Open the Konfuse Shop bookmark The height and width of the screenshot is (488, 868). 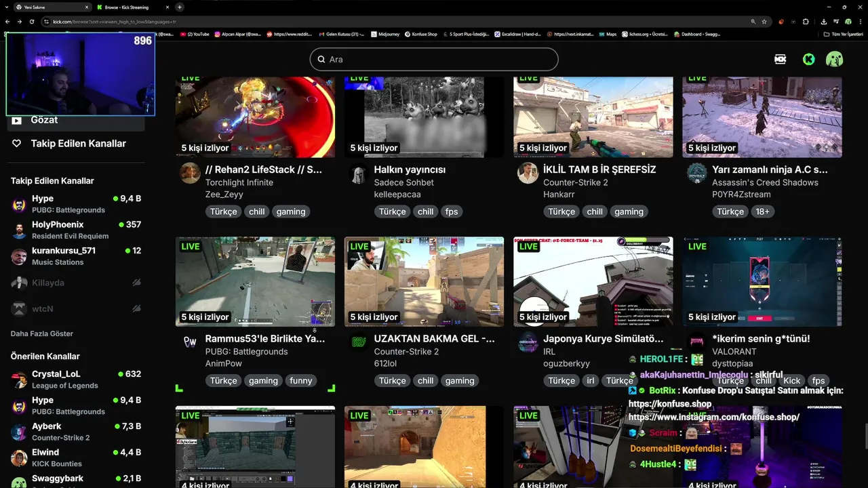tap(420, 34)
